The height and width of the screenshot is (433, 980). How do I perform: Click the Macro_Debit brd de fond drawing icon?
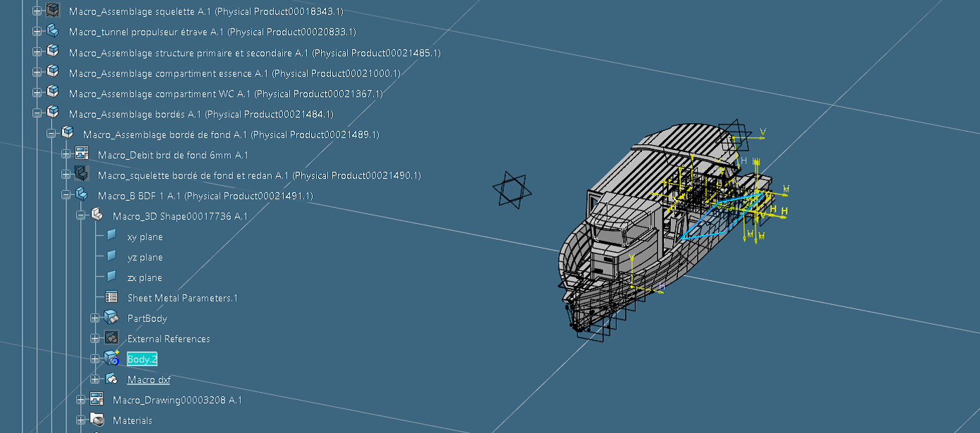click(x=82, y=154)
